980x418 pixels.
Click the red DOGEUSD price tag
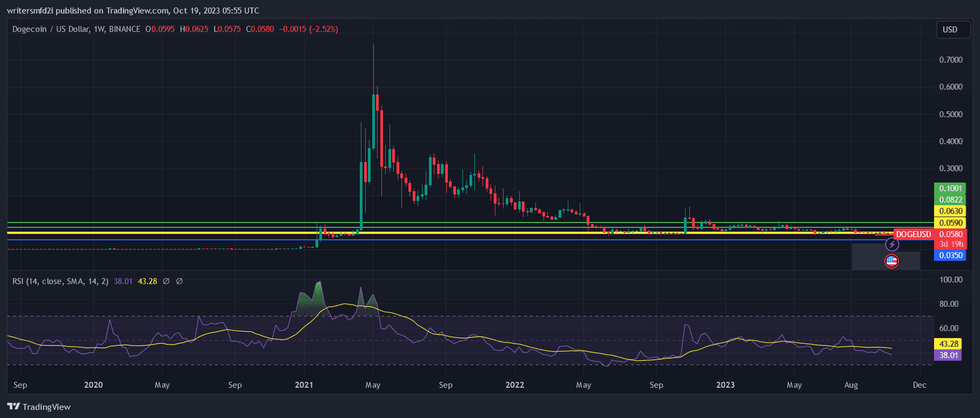pos(914,234)
